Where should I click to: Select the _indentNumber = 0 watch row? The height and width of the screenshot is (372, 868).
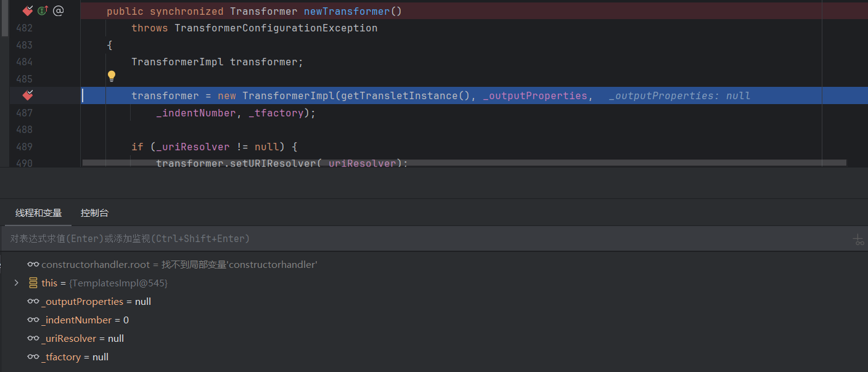[x=85, y=320]
